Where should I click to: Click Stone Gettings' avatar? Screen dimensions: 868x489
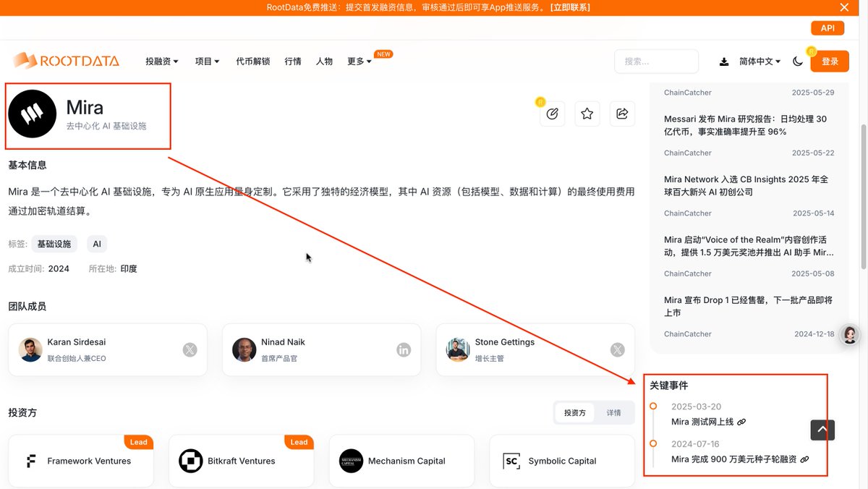pyautogui.click(x=458, y=350)
